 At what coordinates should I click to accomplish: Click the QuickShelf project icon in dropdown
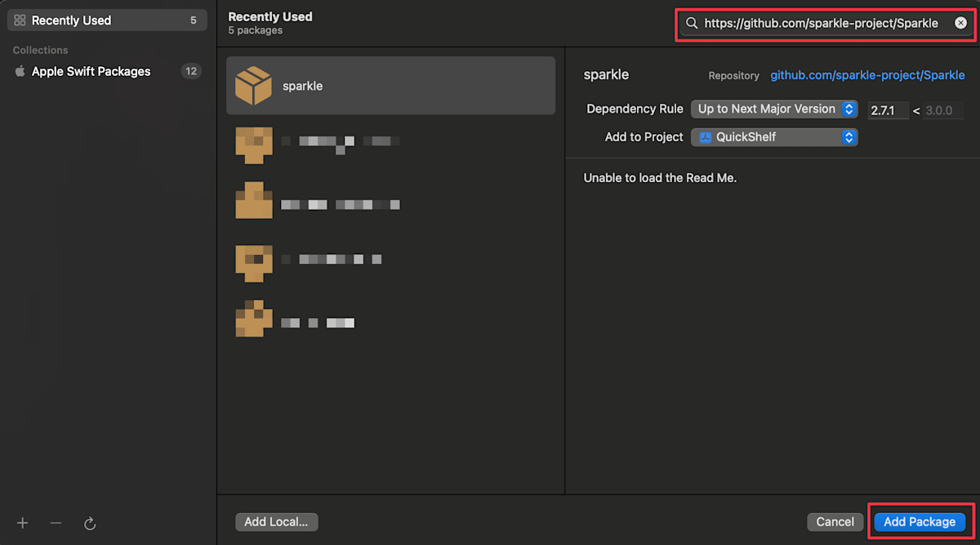coord(706,137)
